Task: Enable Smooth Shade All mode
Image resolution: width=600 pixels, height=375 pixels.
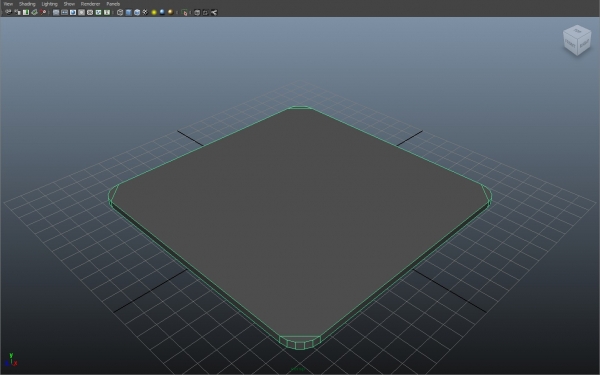Action: 129,12
